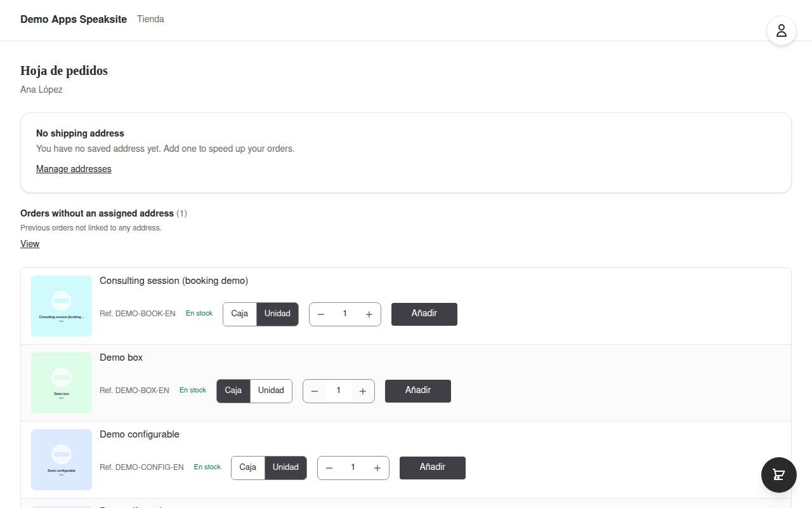Increase quantity for Consulting session
812x508 pixels.
(369, 314)
